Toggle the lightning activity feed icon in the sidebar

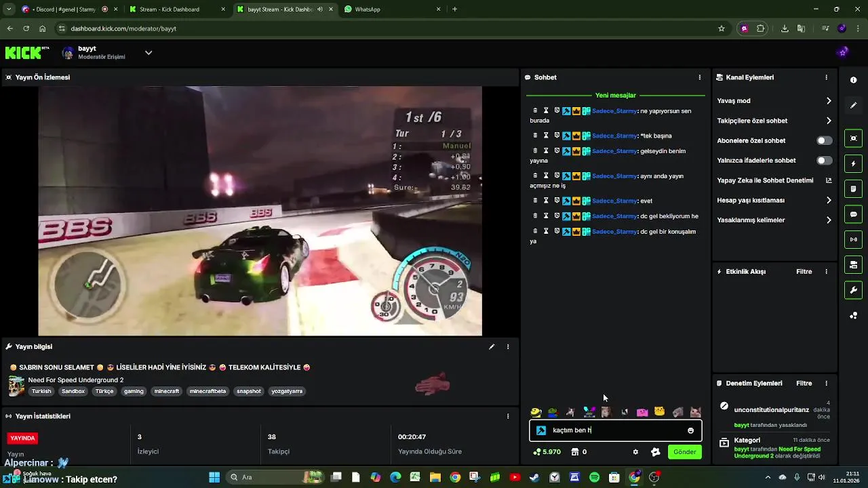853,163
